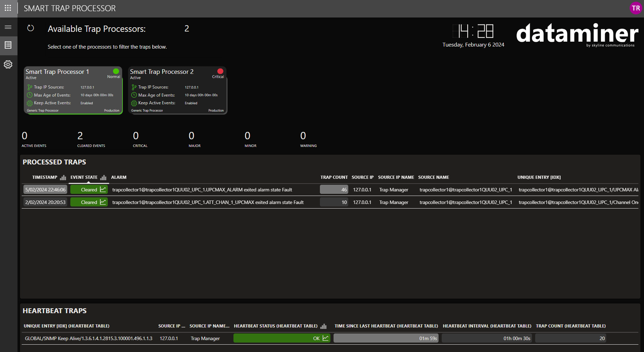Image resolution: width=644 pixels, height=352 pixels.
Task: Click Keep Active Events gear on Processor 1
Action: coord(30,103)
